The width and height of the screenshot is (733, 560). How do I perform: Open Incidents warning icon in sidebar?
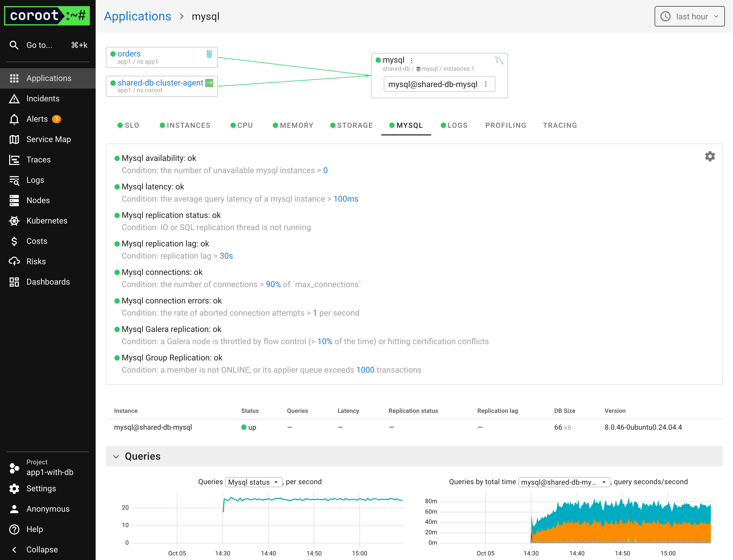pyautogui.click(x=14, y=99)
